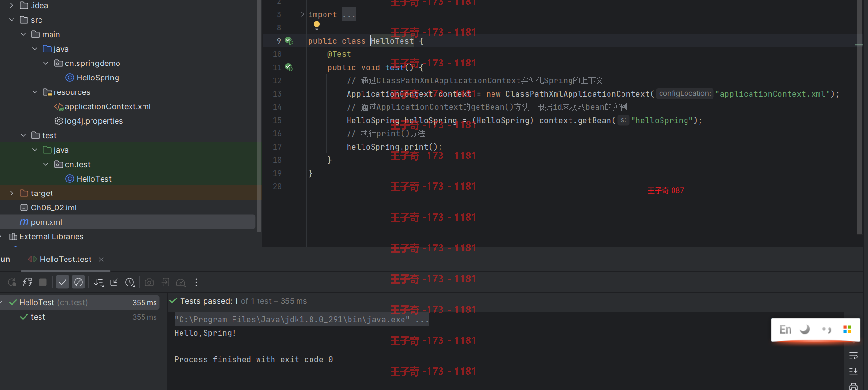Toggle soft-wrap icon in console sidebar
This screenshot has width=868, height=390.
[854, 356]
